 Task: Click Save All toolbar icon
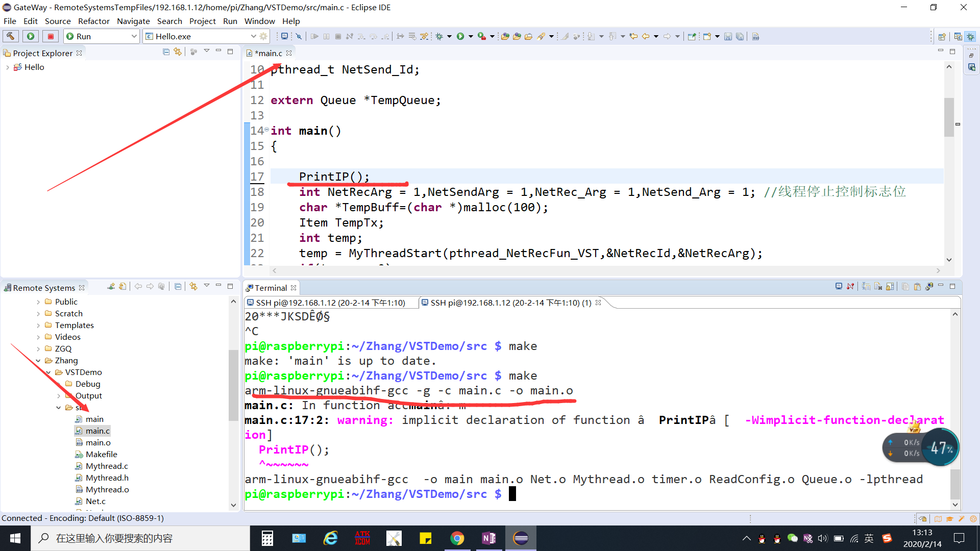(x=740, y=36)
